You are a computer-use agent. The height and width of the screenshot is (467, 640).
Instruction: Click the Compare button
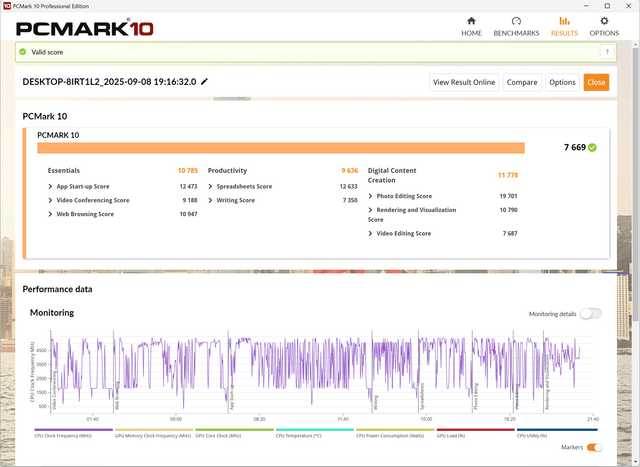[x=522, y=82]
